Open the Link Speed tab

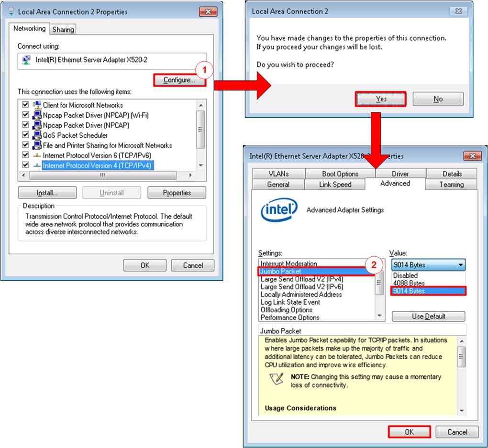(x=335, y=185)
